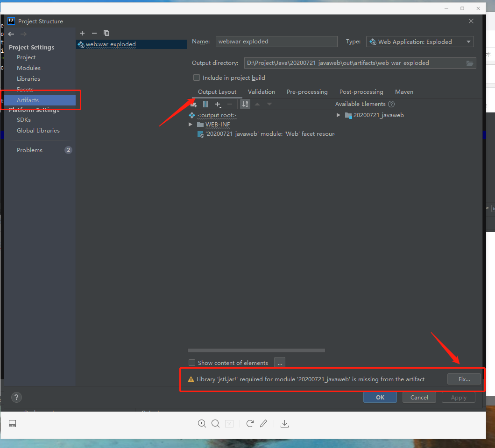Move element up in output layout
The image size is (495, 448).
pos(257,104)
